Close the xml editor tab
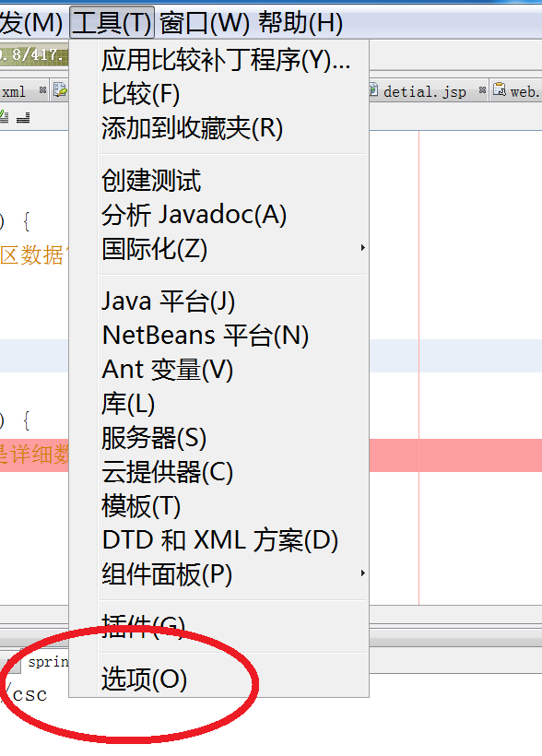 [43, 90]
